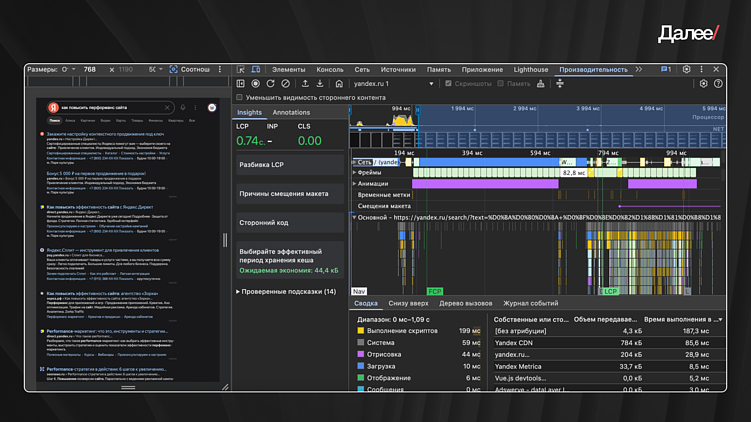Start recording a performance profile
This screenshot has height=422, width=751.
(x=256, y=84)
